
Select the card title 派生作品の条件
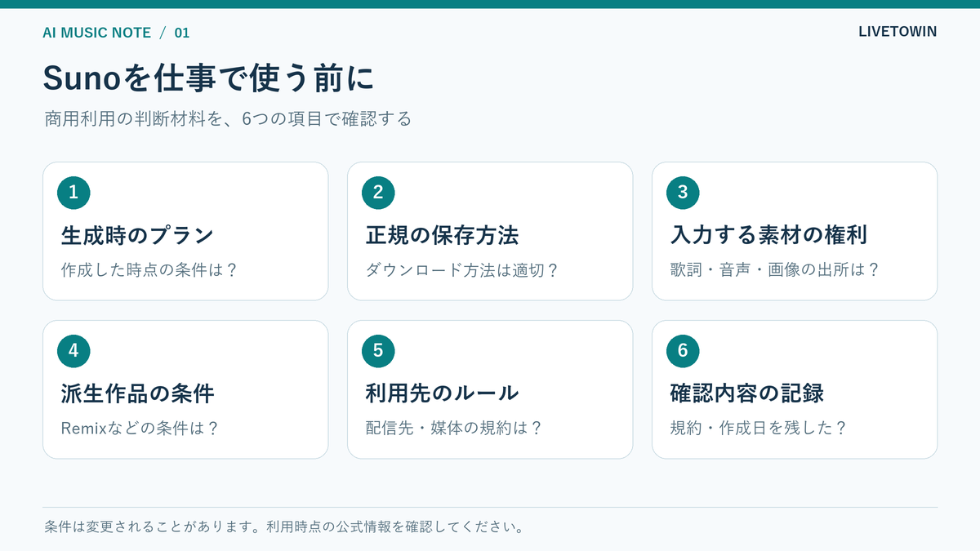(x=137, y=393)
